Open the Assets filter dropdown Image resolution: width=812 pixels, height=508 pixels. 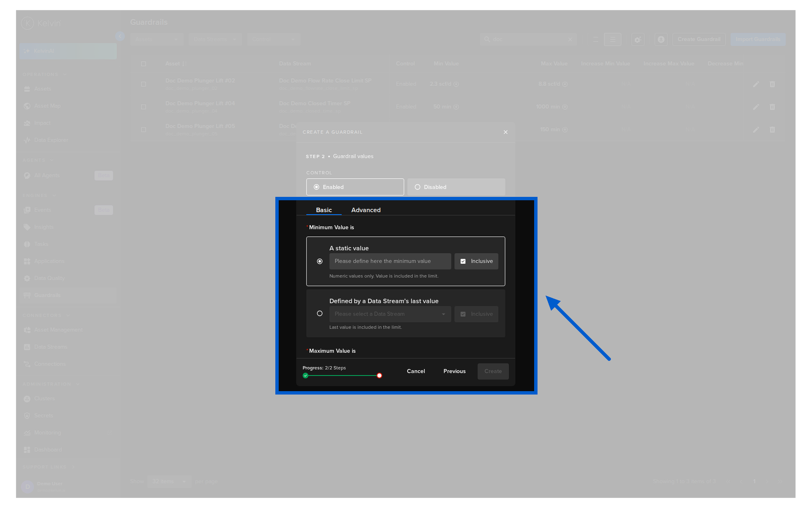tap(156, 39)
